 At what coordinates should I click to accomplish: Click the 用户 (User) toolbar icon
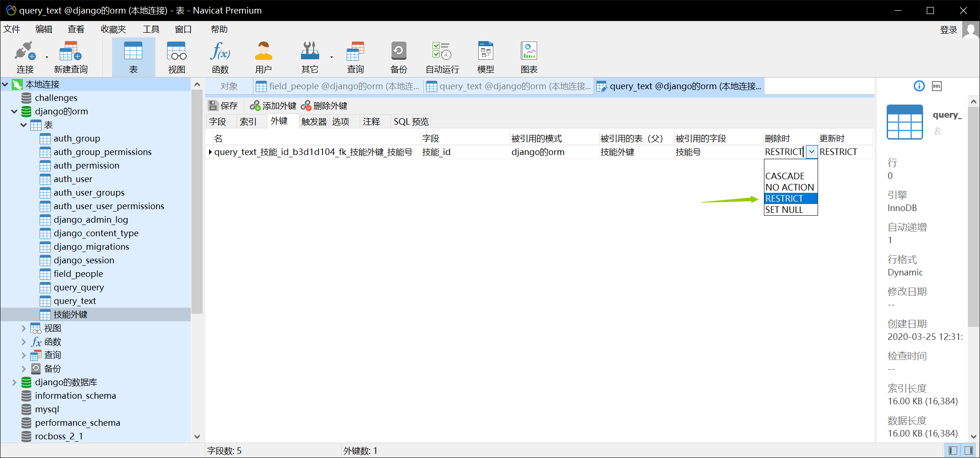tap(264, 57)
